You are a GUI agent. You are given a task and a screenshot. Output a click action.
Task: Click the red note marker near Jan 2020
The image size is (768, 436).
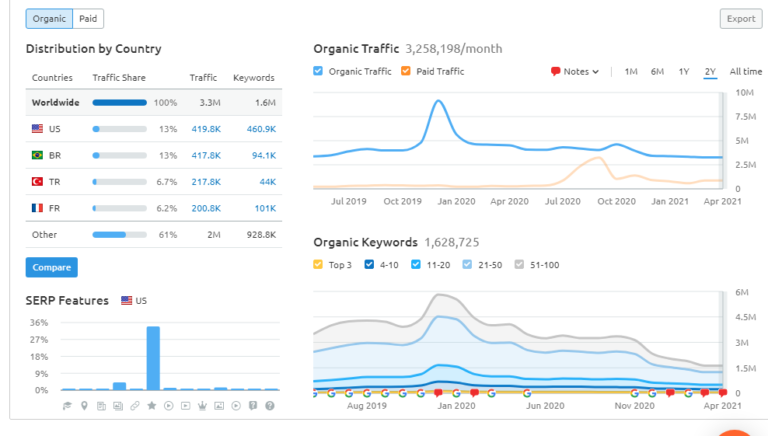coord(437,393)
